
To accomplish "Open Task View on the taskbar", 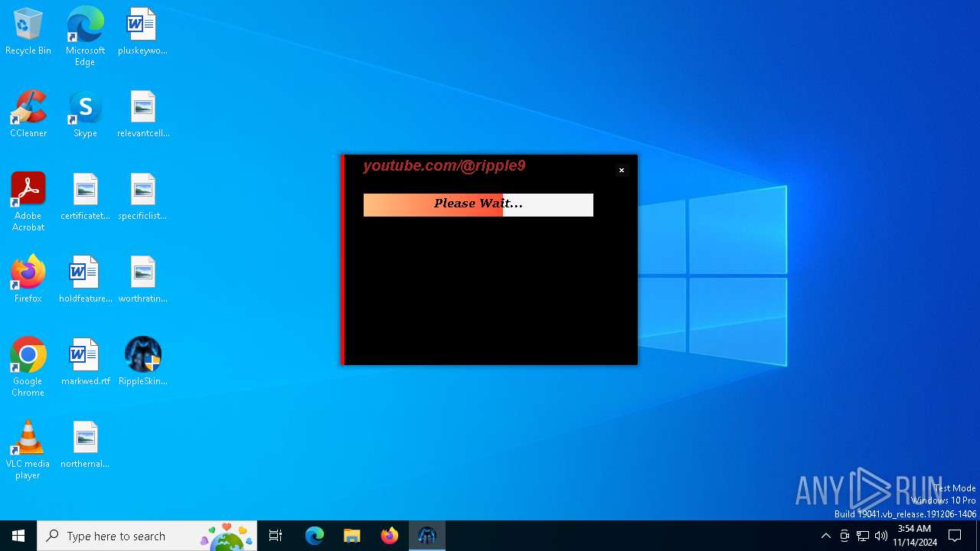I will 276,536.
